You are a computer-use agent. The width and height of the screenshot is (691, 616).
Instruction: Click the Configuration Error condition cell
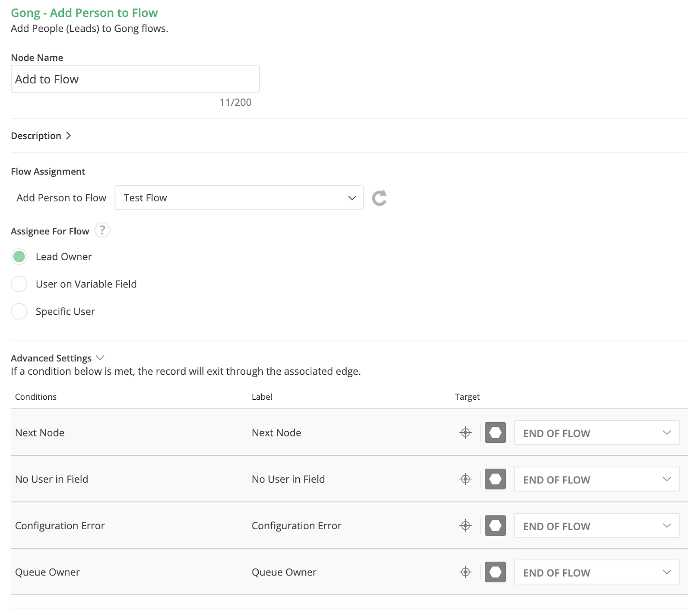(60, 526)
